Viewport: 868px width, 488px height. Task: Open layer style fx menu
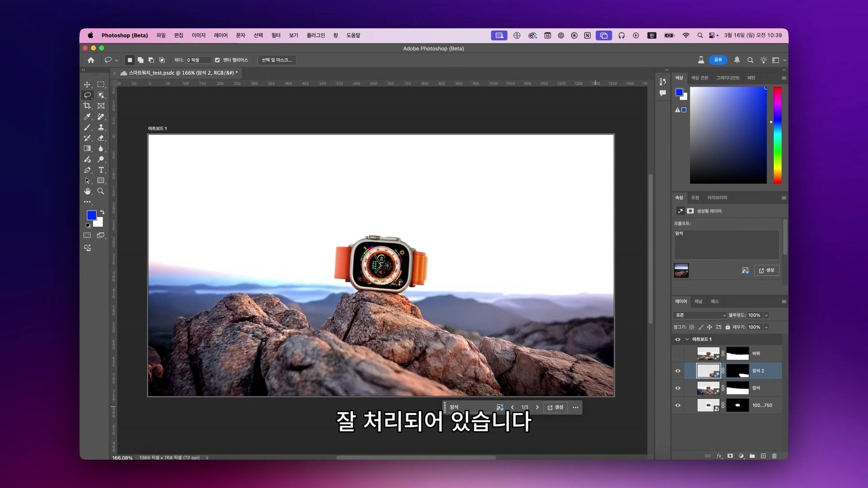coord(719,456)
